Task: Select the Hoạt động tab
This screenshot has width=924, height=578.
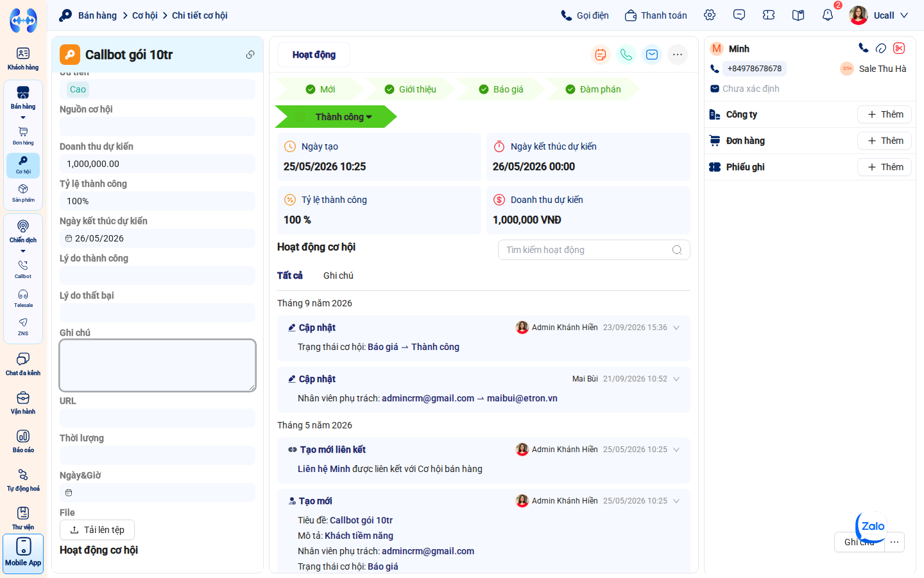Action: point(314,55)
